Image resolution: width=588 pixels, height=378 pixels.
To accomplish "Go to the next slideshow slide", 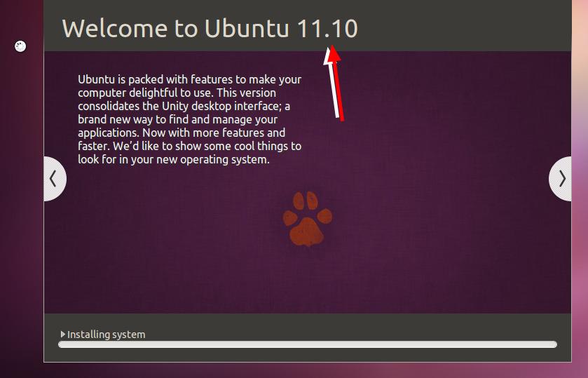I will pos(561,179).
